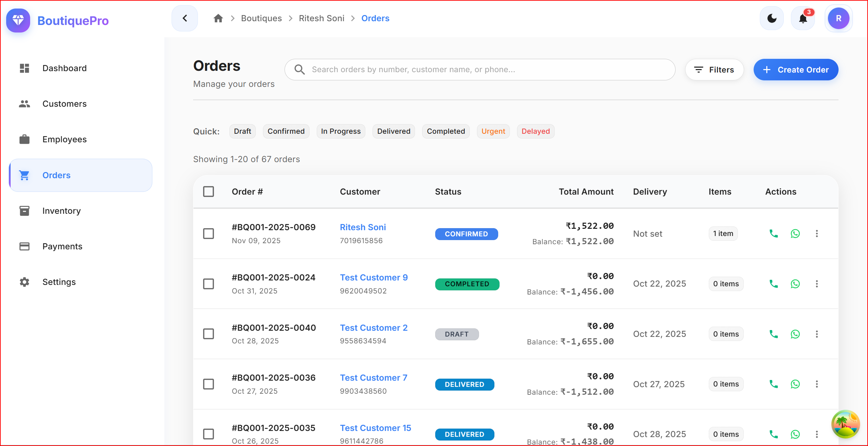Open the Employees section
The image size is (868, 446).
click(x=64, y=139)
